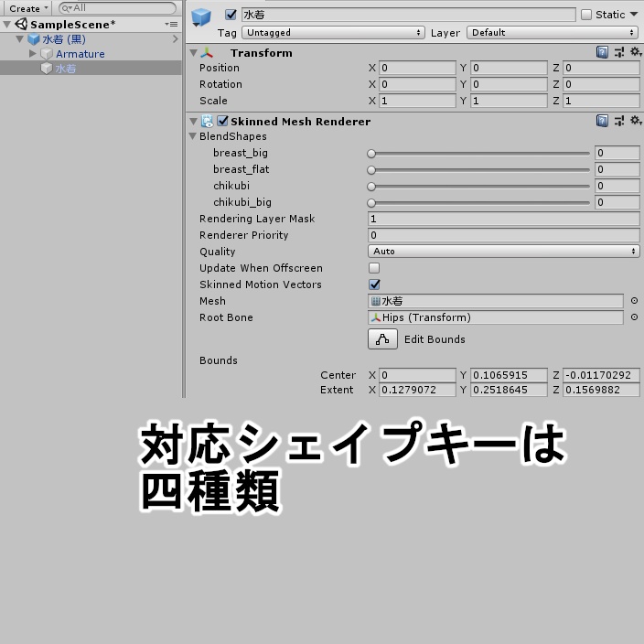Disable the Skinned Mesh Renderer checkbox
The width and height of the screenshot is (644, 644).
point(222,121)
